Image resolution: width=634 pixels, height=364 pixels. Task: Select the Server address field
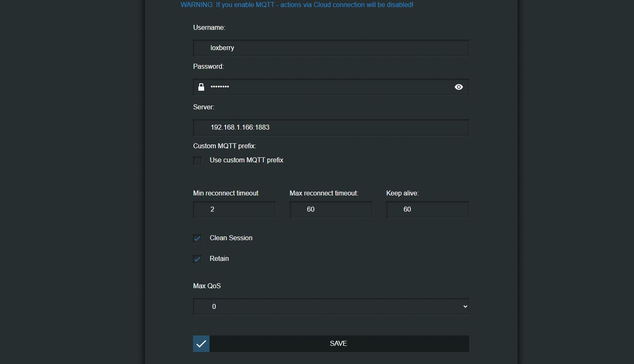[x=330, y=128]
